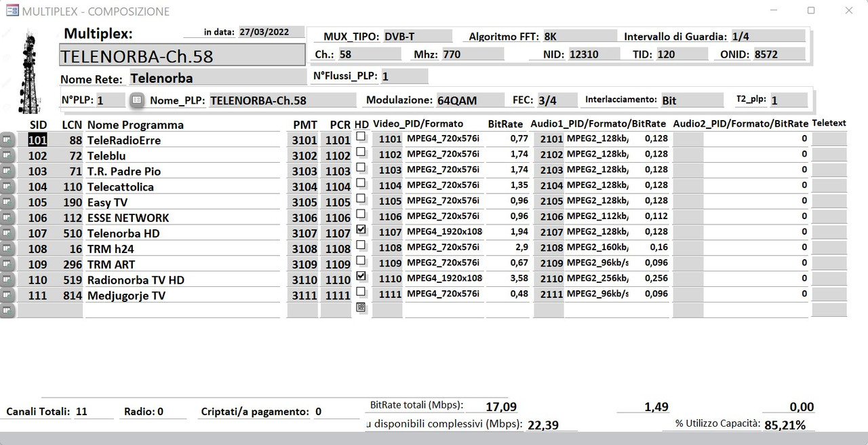868x445 pixels.
Task: Select bitrate value 3,58
Action: point(507,278)
